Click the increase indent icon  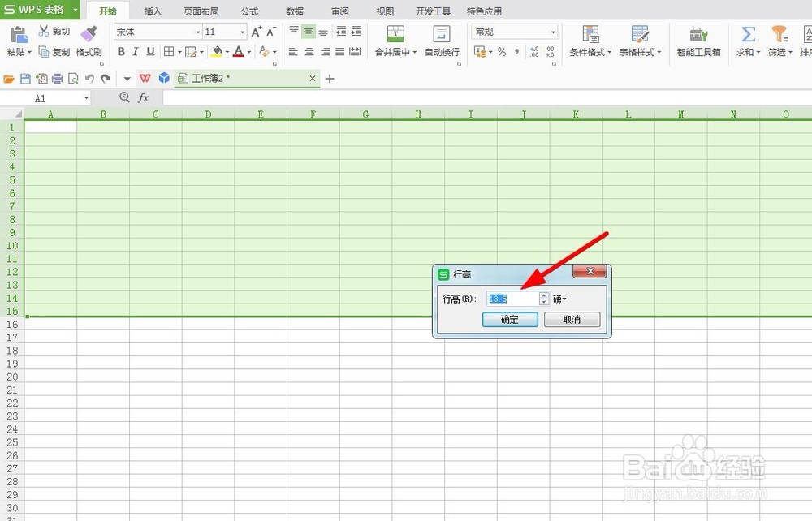tap(356, 32)
